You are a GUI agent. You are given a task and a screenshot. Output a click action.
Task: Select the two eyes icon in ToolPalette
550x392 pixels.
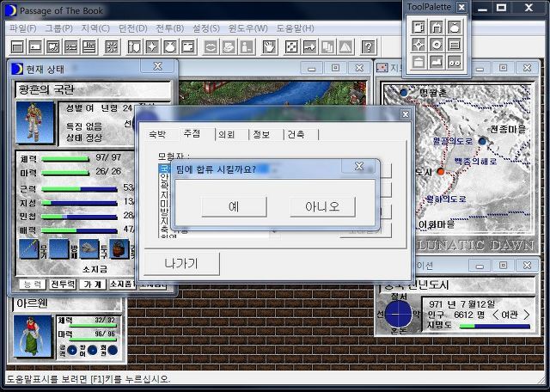pyautogui.click(x=455, y=62)
